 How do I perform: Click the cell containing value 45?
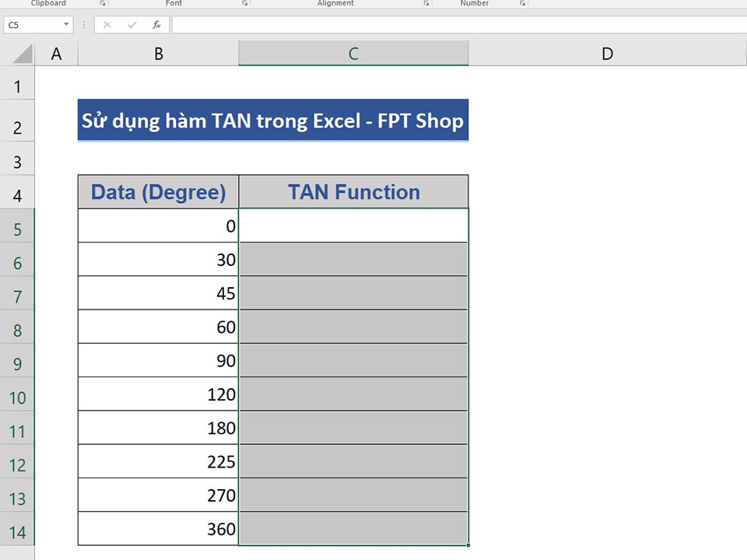click(158, 293)
